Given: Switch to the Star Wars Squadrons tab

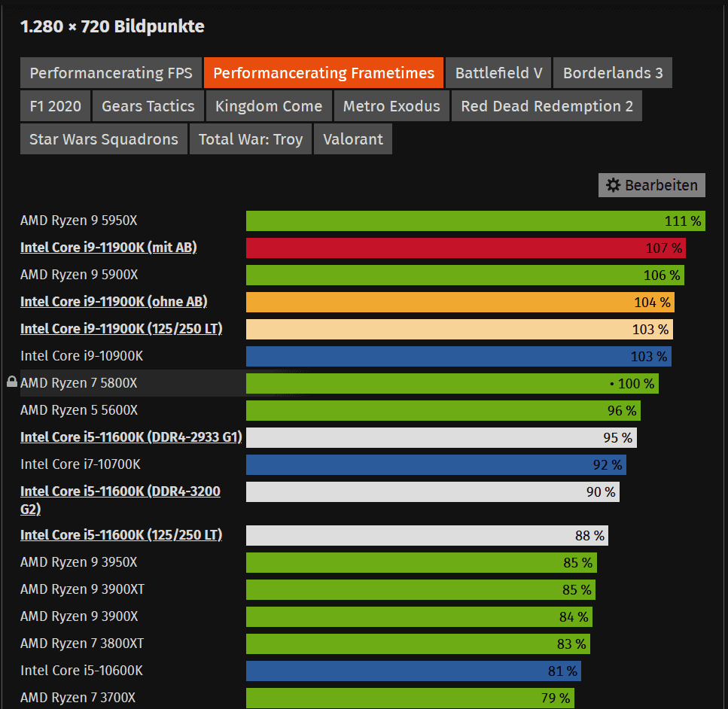Looking at the screenshot, I should 104,138.
